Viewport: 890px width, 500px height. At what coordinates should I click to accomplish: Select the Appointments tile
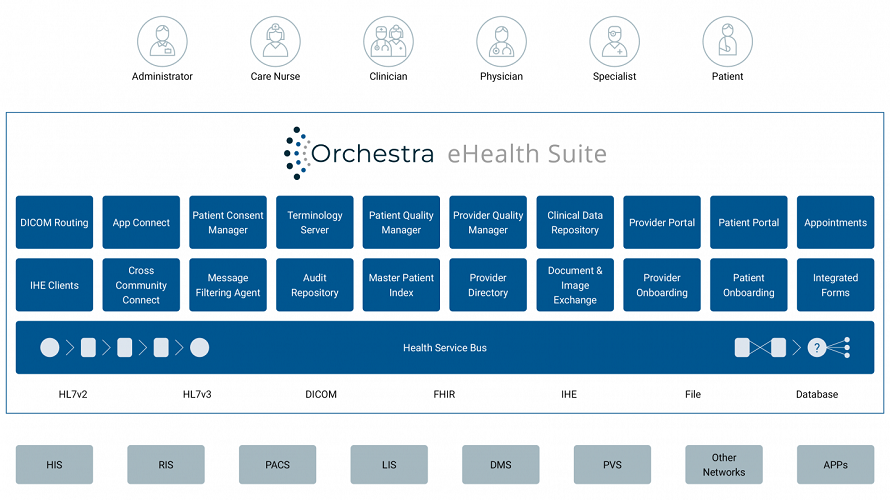[836, 222]
